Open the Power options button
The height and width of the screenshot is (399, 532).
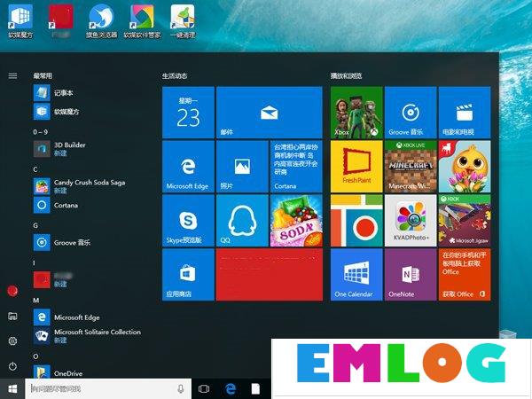coord(12,366)
